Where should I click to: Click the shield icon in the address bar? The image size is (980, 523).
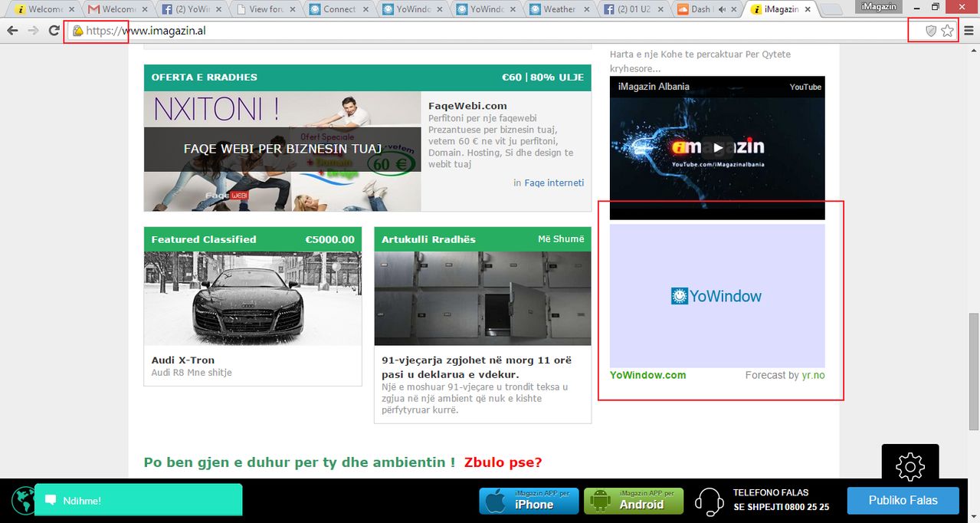[931, 31]
